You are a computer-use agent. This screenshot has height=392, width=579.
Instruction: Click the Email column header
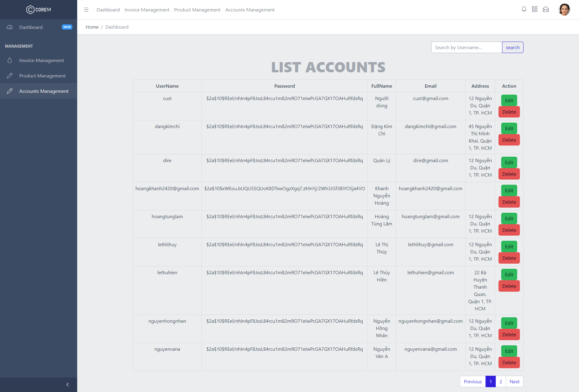pos(431,86)
